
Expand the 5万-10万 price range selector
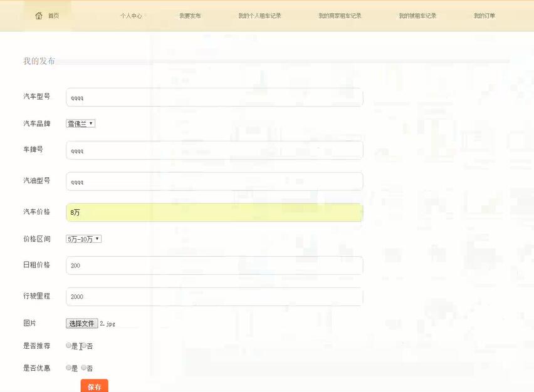pyautogui.click(x=82, y=239)
